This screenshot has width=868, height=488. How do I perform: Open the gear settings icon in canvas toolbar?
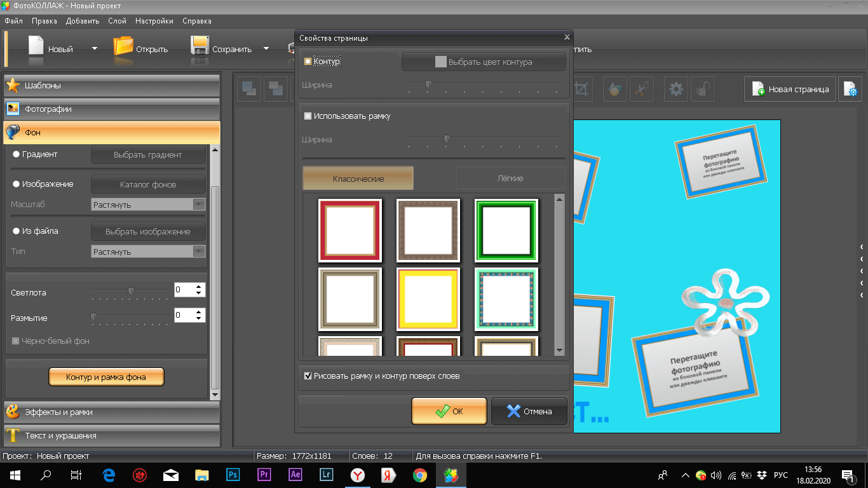coord(676,88)
